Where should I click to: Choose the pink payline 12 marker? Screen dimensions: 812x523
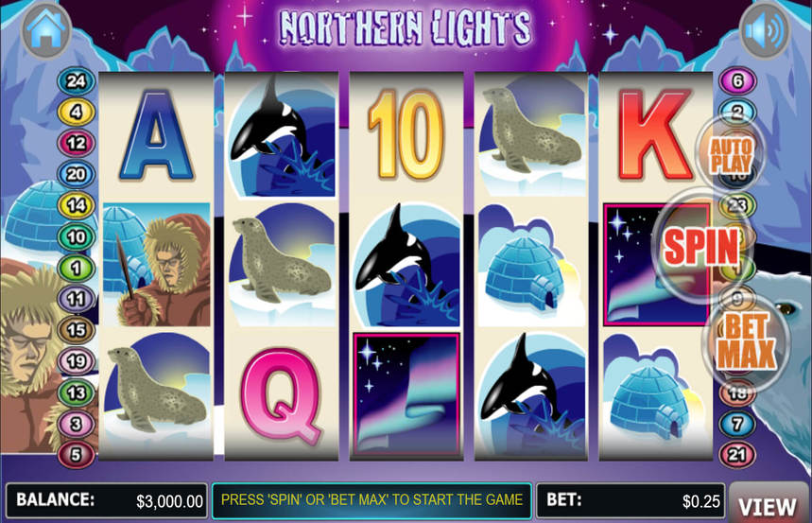pos(77,143)
